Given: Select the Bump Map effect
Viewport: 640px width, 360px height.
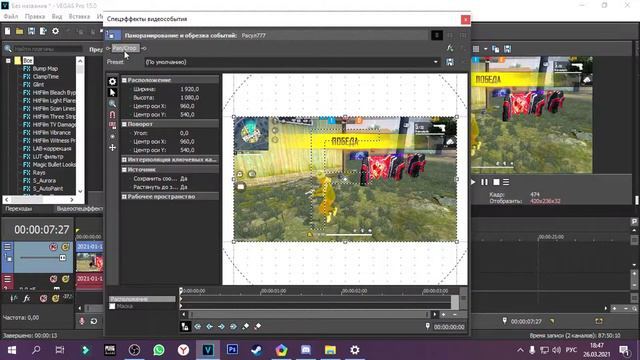Looking at the screenshot, I should tap(45, 69).
